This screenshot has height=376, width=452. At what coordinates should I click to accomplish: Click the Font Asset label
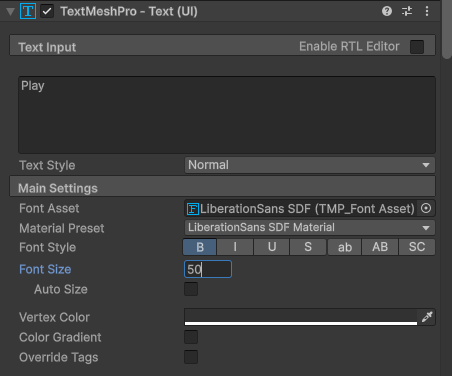pyautogui.click(x=49, y=208)
